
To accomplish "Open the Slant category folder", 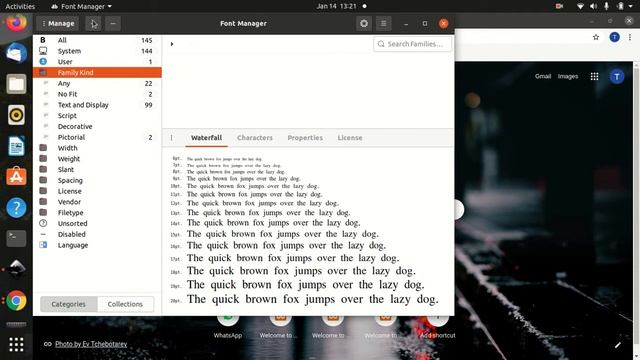I will pyautogui.click(x=97, y=169).
